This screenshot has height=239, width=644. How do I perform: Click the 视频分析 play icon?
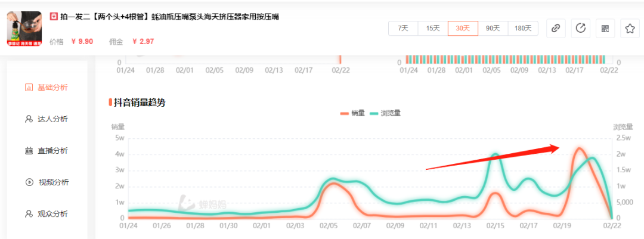pyautogui.click(x=29, y=182)
